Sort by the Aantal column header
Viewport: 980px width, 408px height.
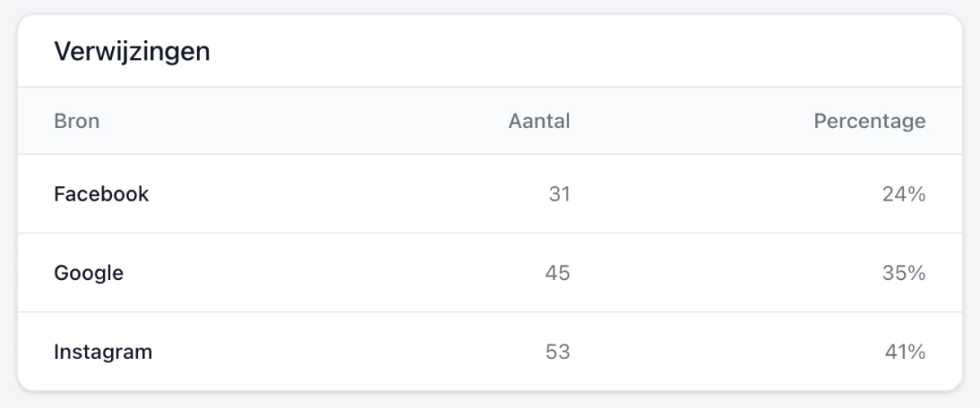point(539,122)
